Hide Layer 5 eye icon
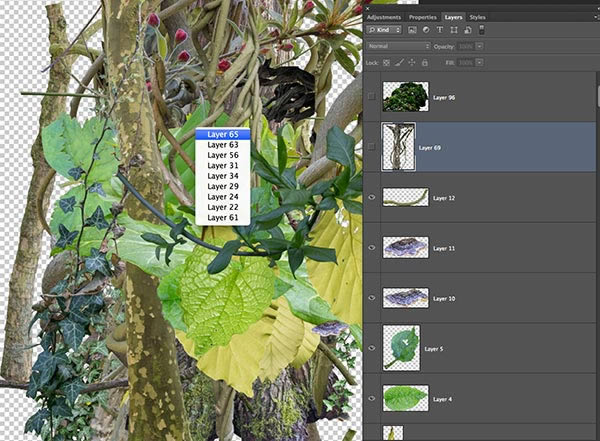 point(372,348)
